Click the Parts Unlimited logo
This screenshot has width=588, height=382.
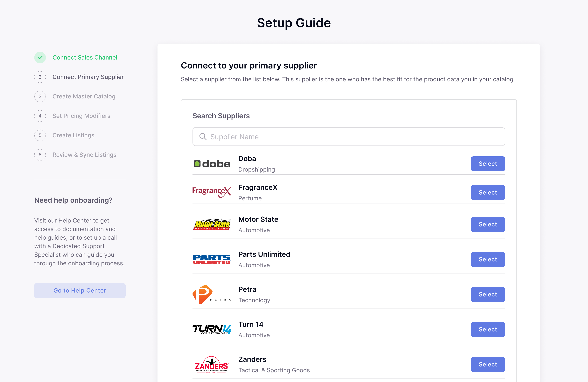[x=212, y=259]
